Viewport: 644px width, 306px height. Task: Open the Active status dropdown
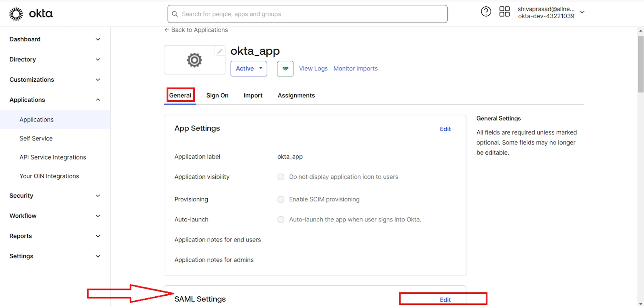[x=248, y=69]
